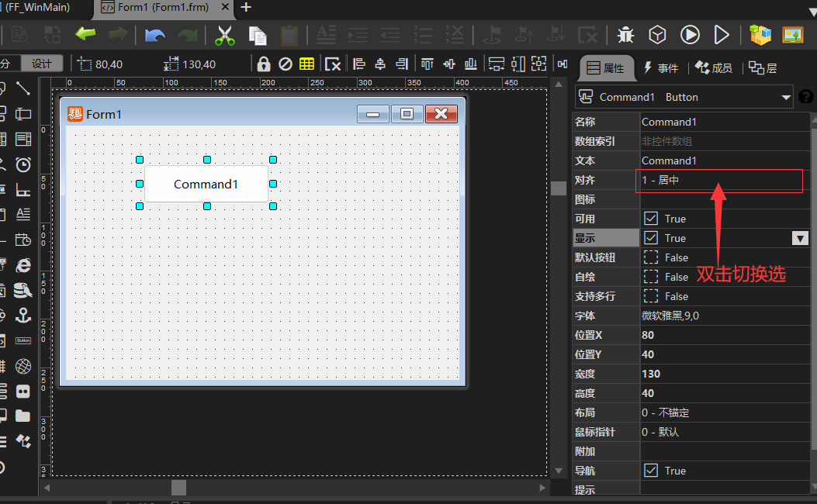Click the bug debug icon
The height and width of the screenshot is (504, 817).
(625, 35)
